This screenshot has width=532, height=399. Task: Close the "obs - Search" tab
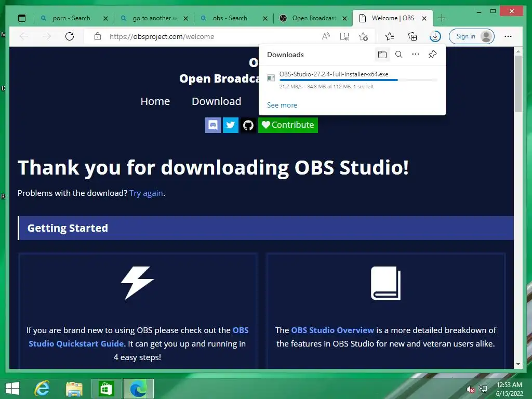pyautogui.click(x=265, y=18)
